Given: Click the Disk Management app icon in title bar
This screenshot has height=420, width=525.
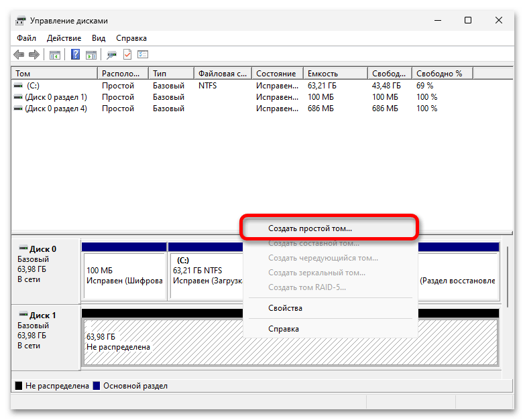Looking at the screenshot, I should pos(20,21).
